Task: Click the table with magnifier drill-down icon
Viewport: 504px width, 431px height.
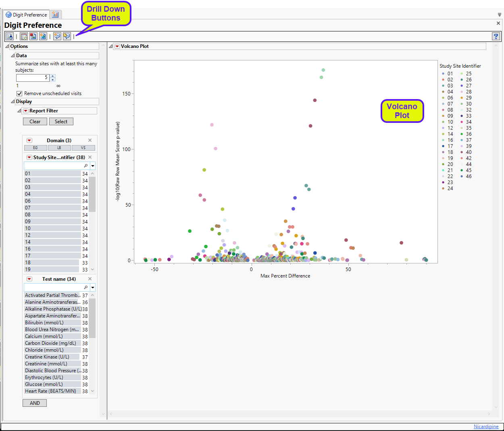Action: pos(24,36)
